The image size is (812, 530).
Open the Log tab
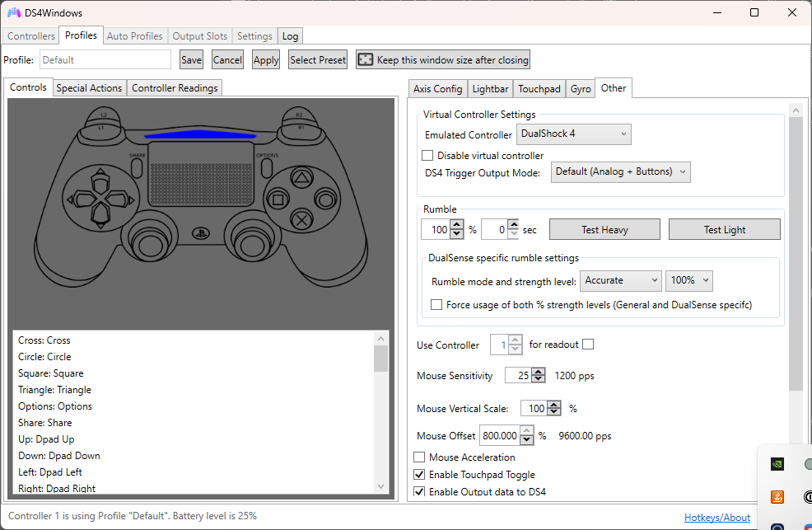[x=290, y=35]
